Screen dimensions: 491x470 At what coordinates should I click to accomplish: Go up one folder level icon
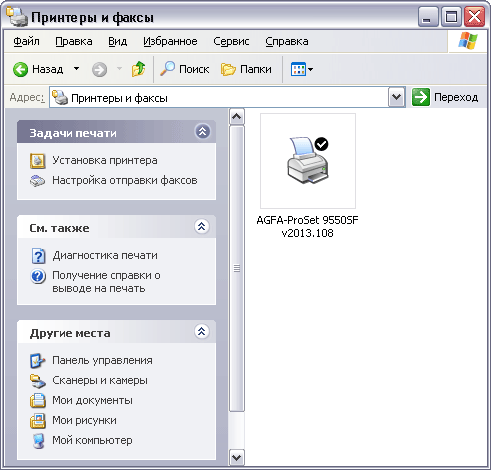click(138, 69)
